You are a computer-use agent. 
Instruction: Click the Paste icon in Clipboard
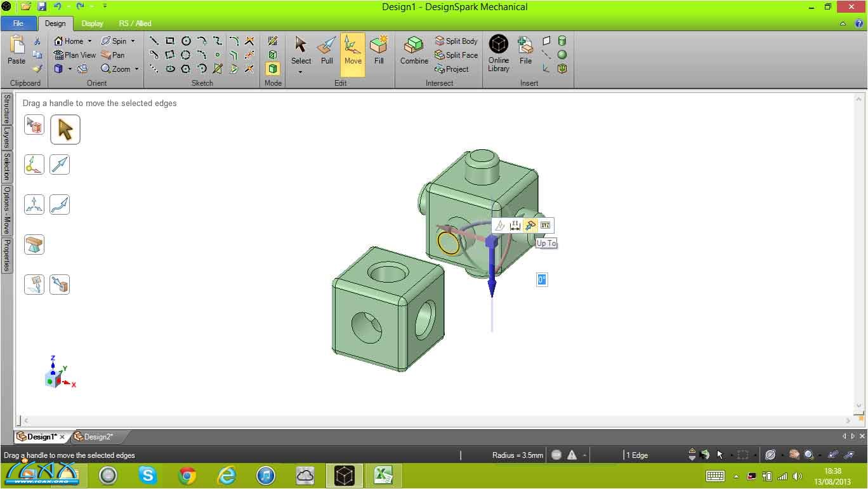pos(16,50)
